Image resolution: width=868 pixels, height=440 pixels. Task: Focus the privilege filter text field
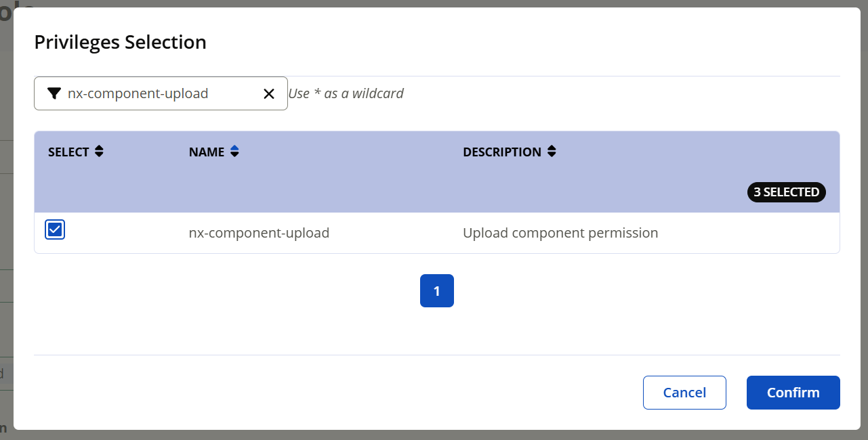pyautogui.click(x=163, y=93)
